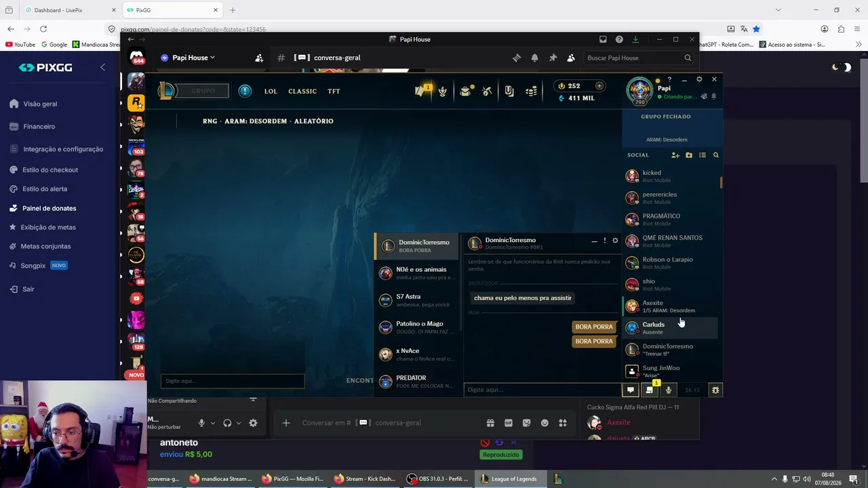Expand Discord microphone options arrow
Image resolution: width=868 pixels, height=488 pixels.
coord(212,423)
